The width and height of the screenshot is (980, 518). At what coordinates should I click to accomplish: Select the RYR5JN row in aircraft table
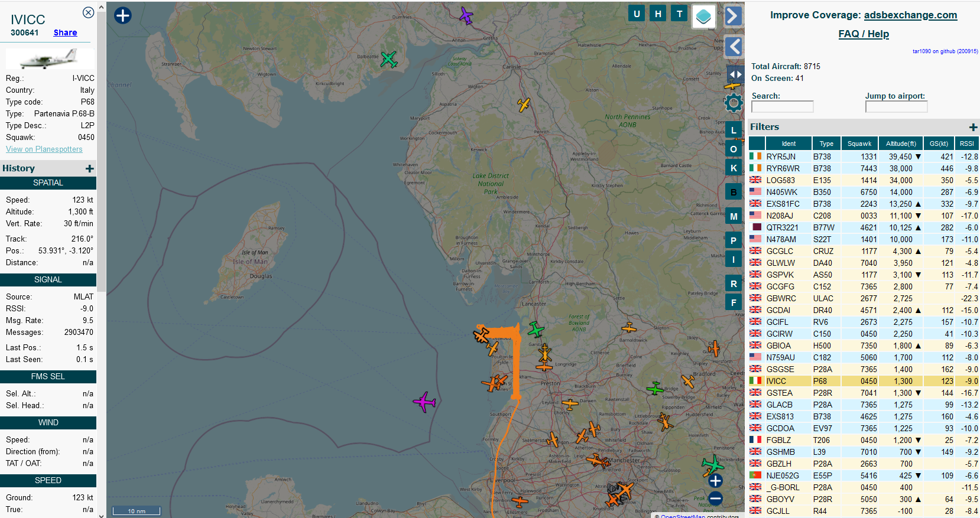864,157
